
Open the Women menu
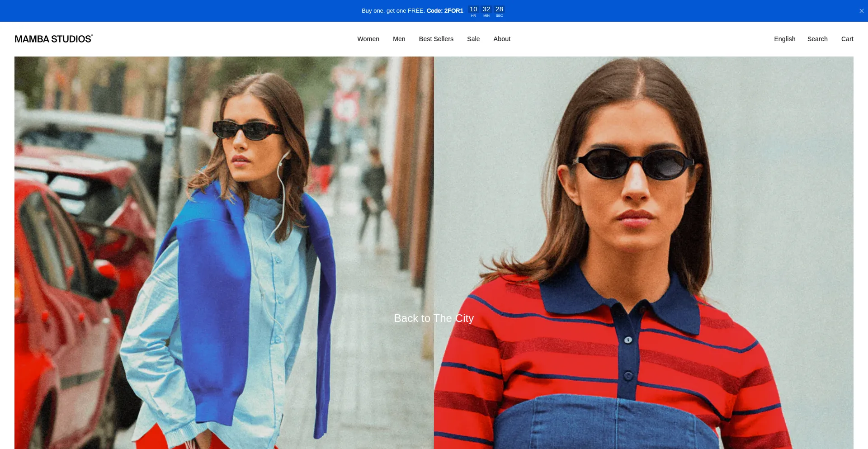click(368, 39)
